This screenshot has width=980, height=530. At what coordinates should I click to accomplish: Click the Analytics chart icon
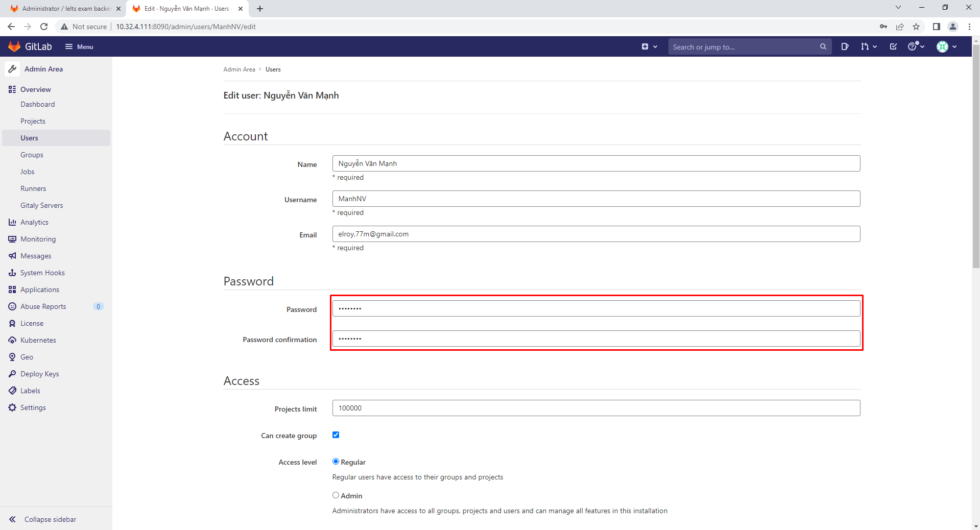click(x=12, y=222)
